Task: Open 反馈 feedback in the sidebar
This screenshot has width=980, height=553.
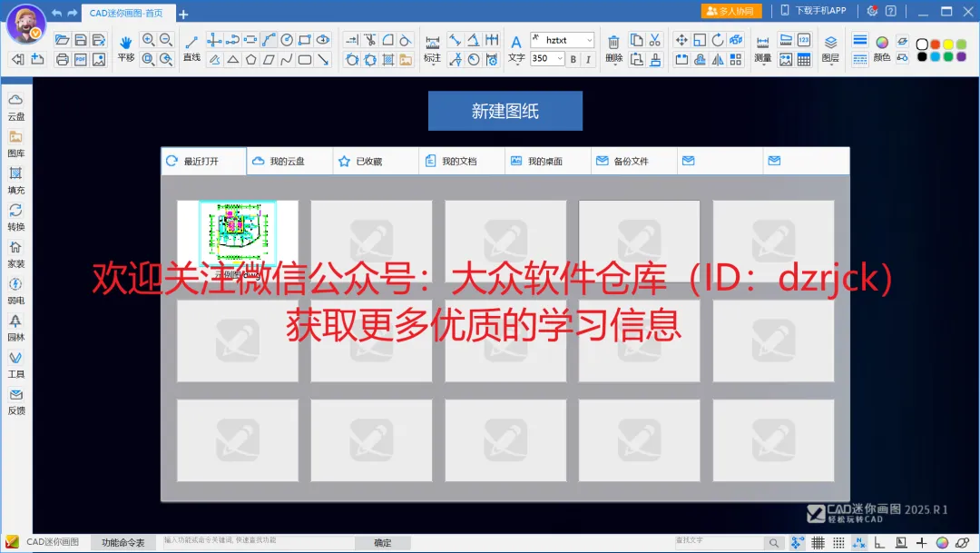Action: click(x=15, y=401)
